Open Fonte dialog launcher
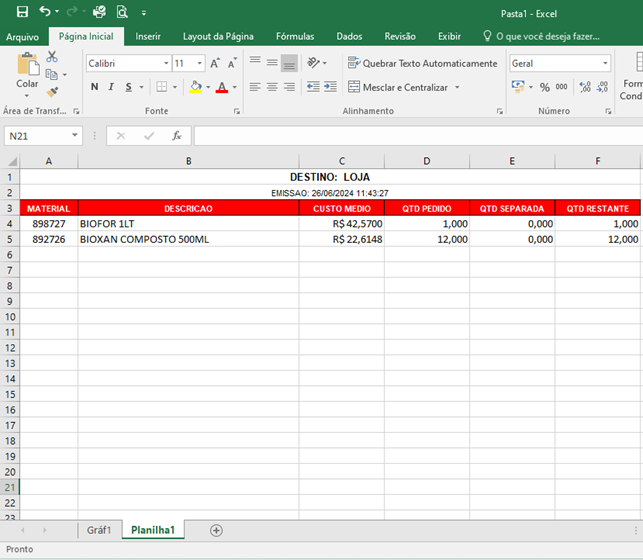 click(x=237, y=111)
